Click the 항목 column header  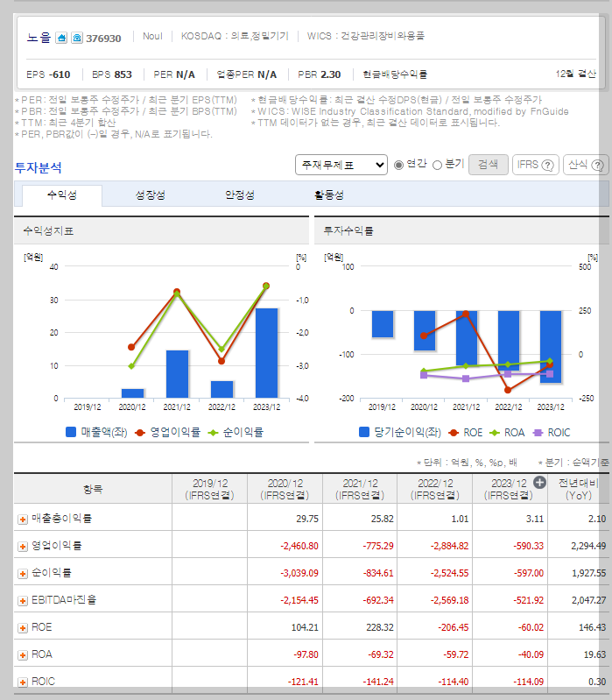tap(93, 489)
